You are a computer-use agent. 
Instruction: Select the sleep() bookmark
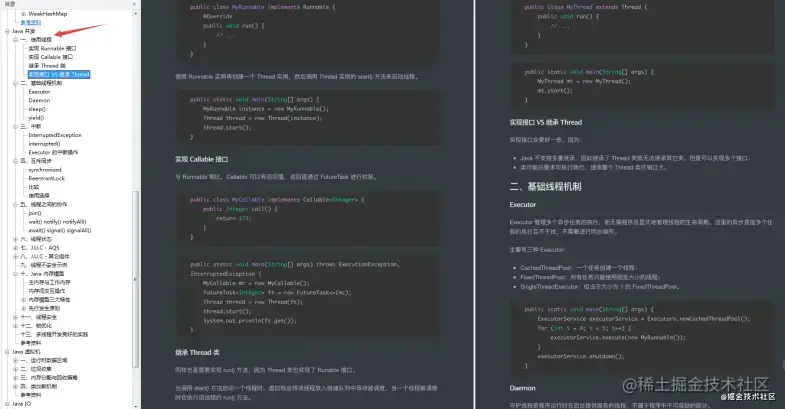(x=37, y=109)
